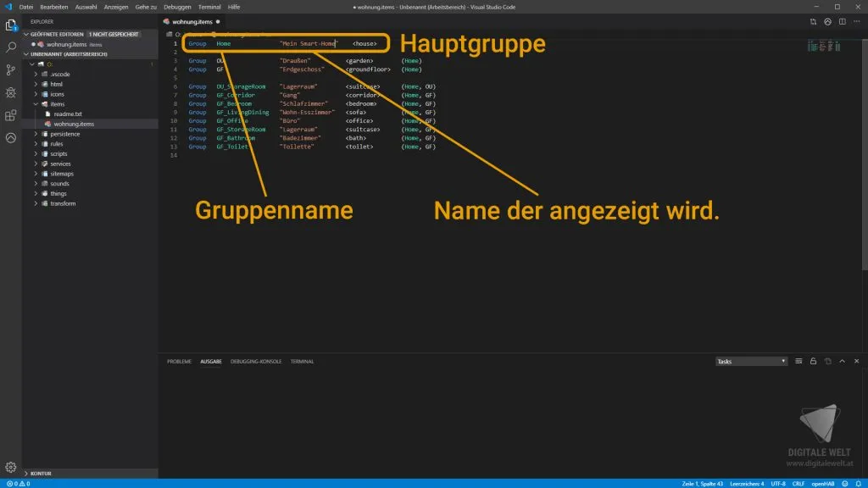
Task: Open the Gehe zu menu
Action: click(x=146, y=7)
